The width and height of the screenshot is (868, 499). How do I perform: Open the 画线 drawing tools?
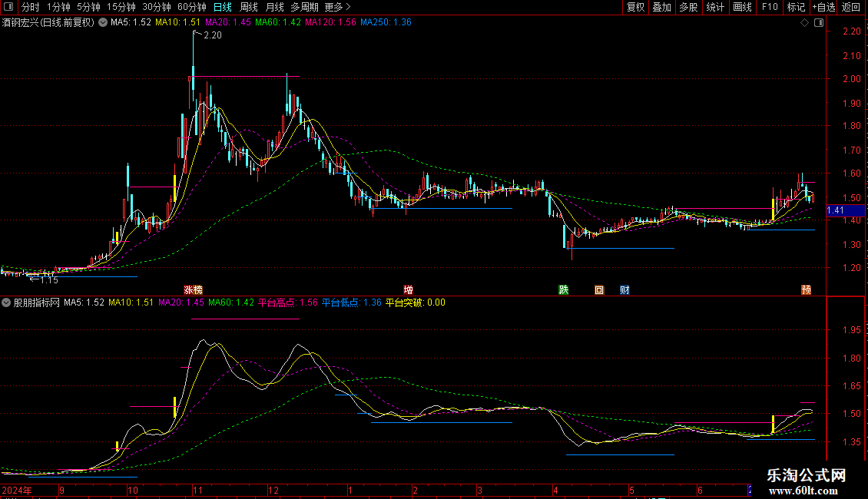(742, 7)
